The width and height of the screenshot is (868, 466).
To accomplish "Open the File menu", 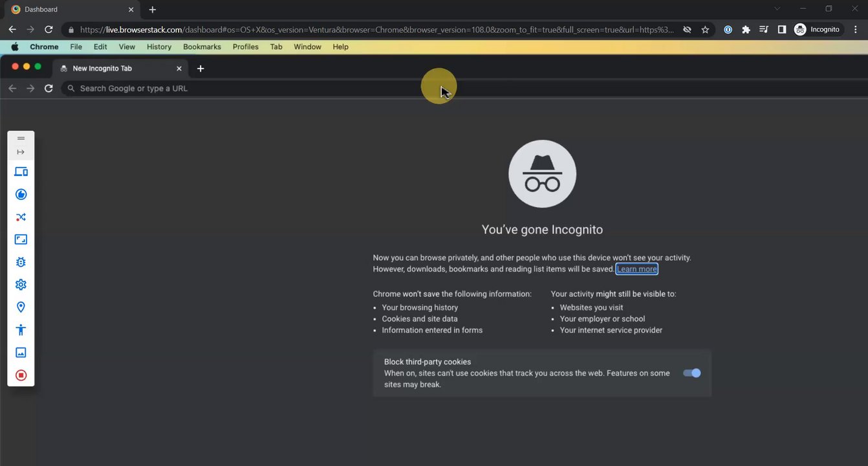I will (76, 47).
